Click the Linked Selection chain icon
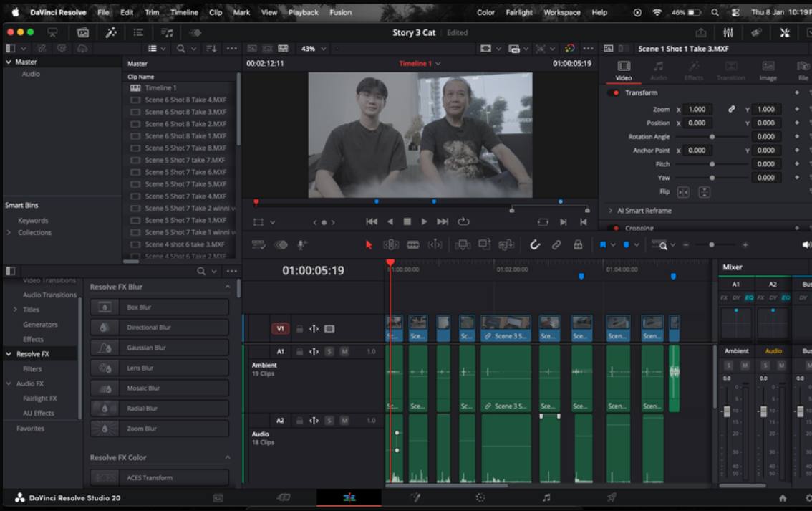Viewport: 812px width, 511px height. (556, 245)
